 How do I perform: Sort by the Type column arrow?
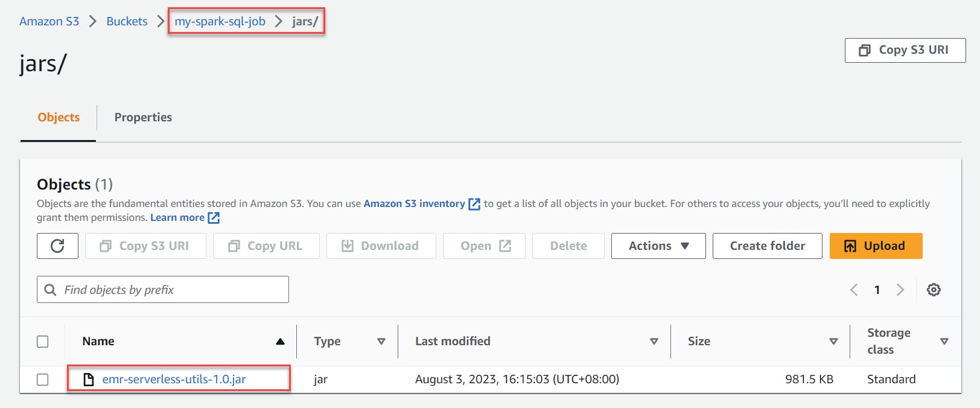(x=381, y=342)
